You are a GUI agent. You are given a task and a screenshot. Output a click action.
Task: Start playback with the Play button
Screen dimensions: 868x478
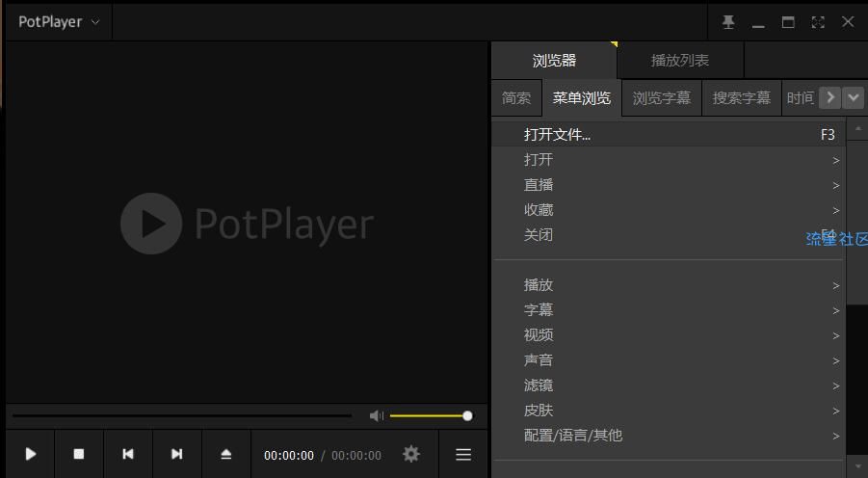pyautogui.click(x=31, y=454)
